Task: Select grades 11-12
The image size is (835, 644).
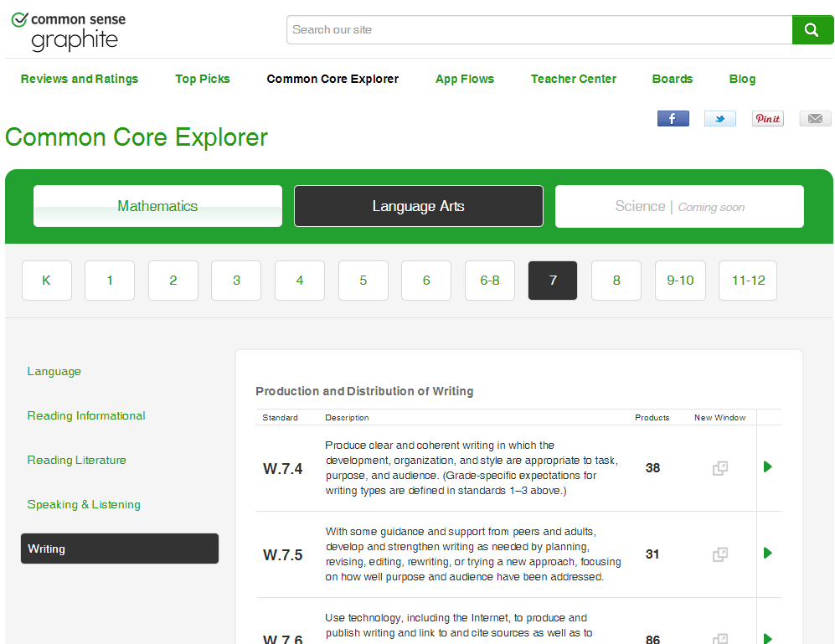Action: point(748,281)
